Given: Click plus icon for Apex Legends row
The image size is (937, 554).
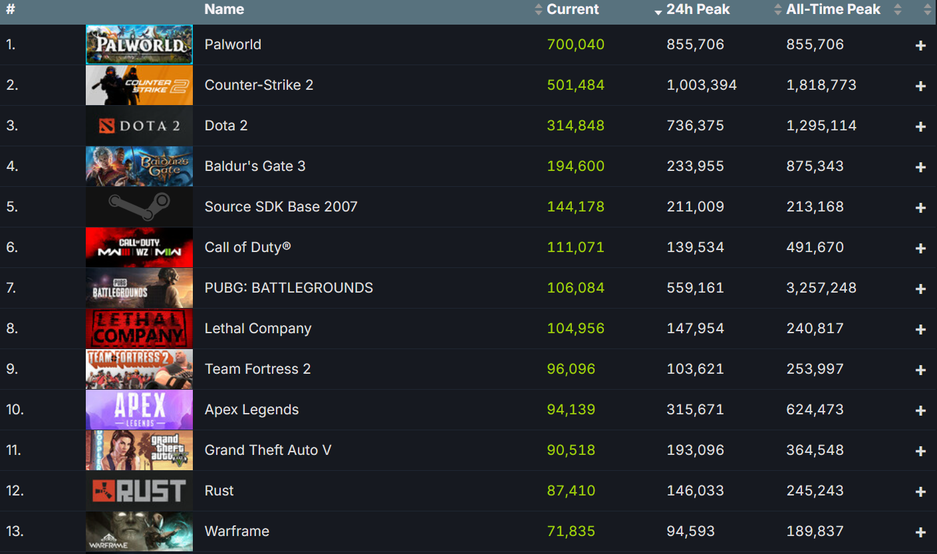Looking at the screenshot, I should (920, 410).
